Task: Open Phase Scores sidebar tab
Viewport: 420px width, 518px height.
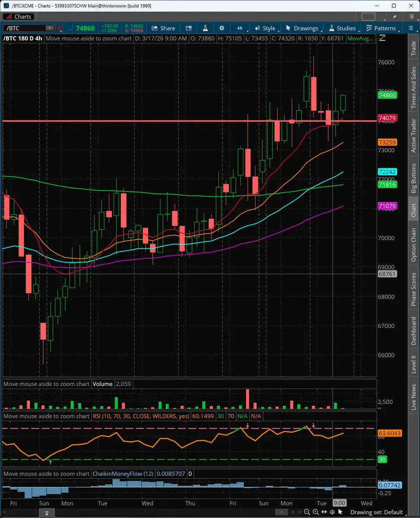Action: point(413,290)
